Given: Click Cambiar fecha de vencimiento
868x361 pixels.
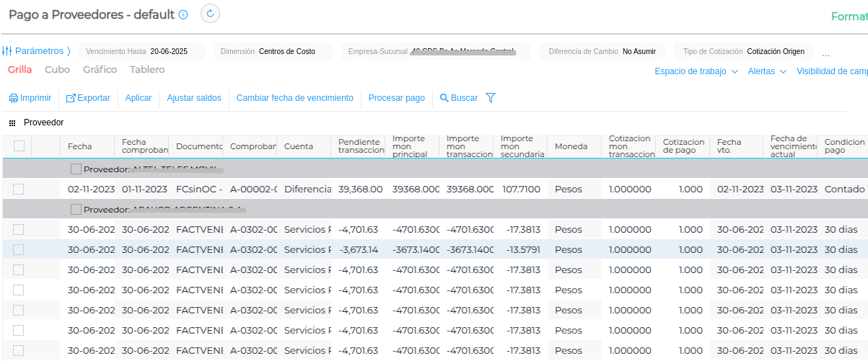Looking at the screenshot, I should click(294, 98).
